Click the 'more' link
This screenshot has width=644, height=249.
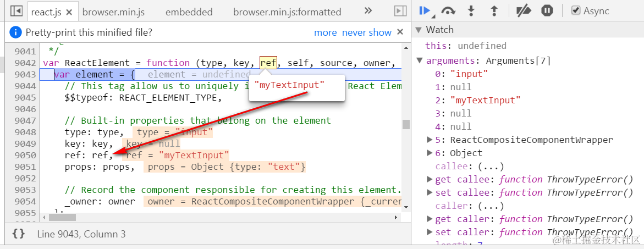coord(325,32)
